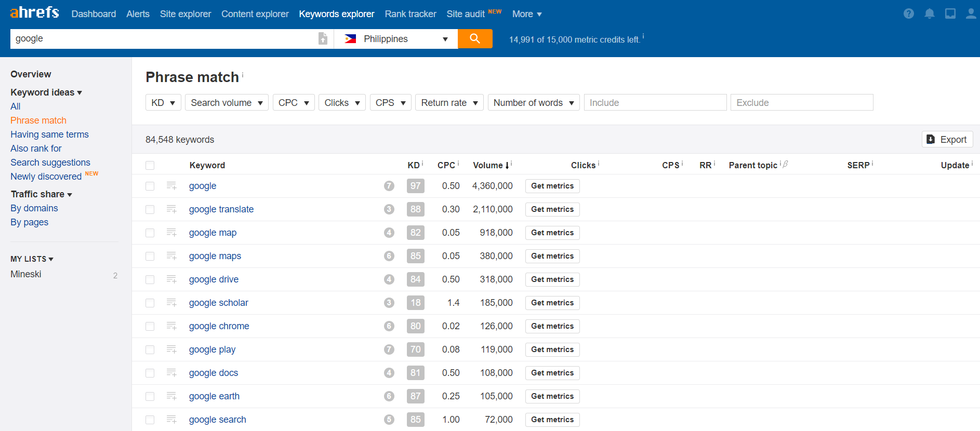Screen dimensions: 980x431
Task: Open the Rank tracker menu item
Action: pos(410,14)
